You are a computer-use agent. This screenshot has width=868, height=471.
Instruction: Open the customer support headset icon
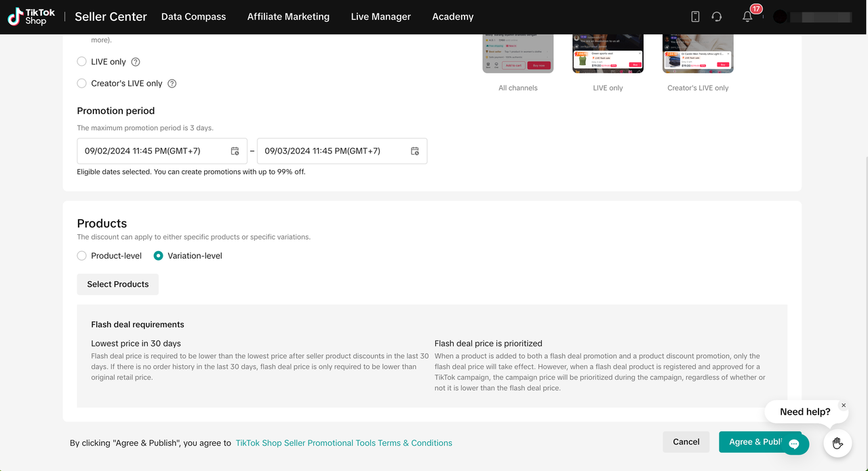717,17
